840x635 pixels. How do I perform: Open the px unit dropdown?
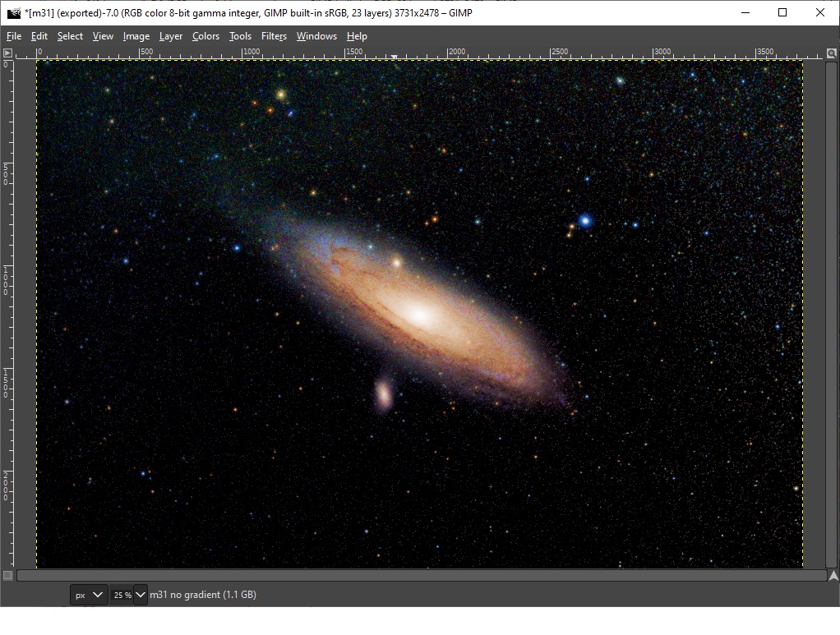pyautogui.click(x=89, y=595)
